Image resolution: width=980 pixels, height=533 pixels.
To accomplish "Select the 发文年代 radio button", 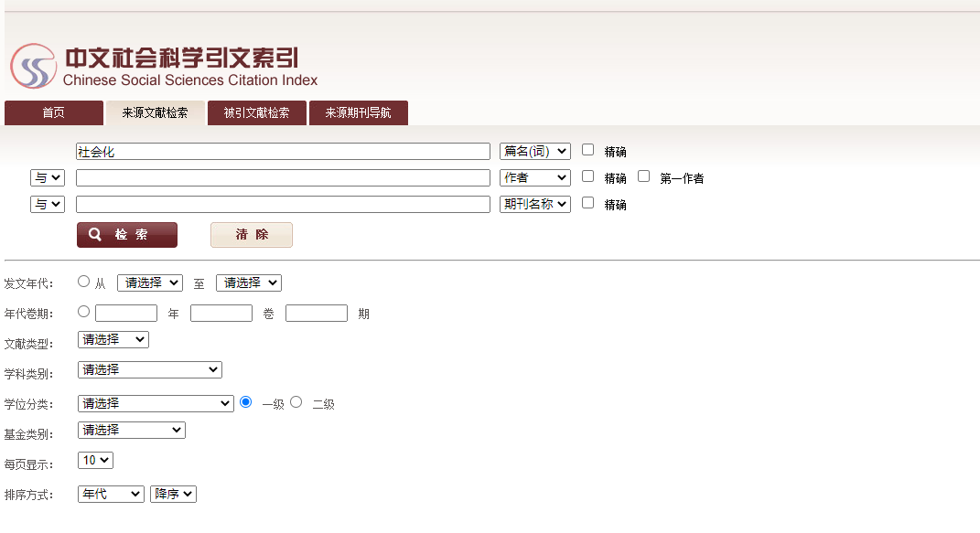I will point(84,282).
